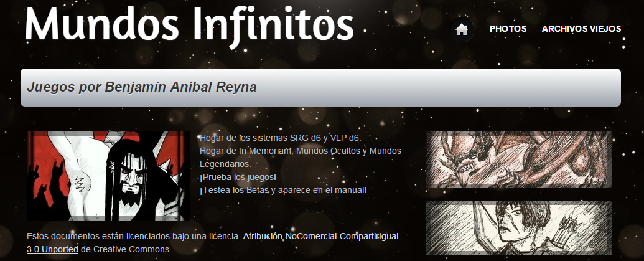Click the ¡Testea los Betas line
Screen dimensions: 644x261
pos(282,191)
